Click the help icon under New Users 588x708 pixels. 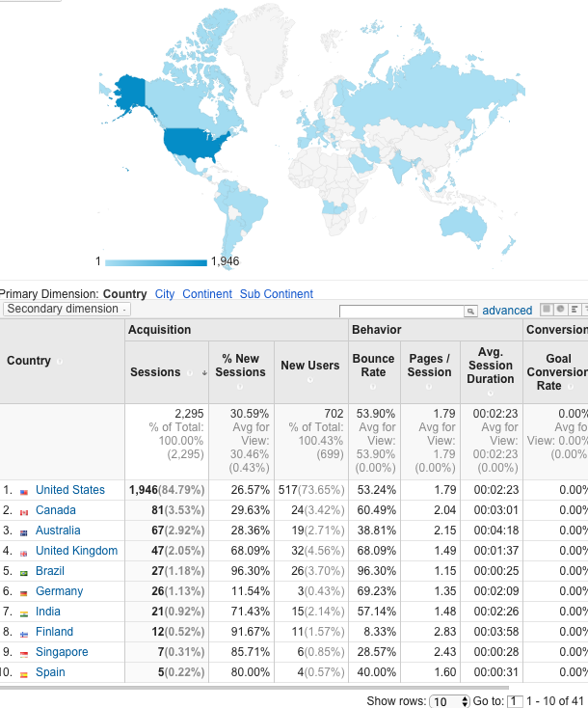pos(310,380)
